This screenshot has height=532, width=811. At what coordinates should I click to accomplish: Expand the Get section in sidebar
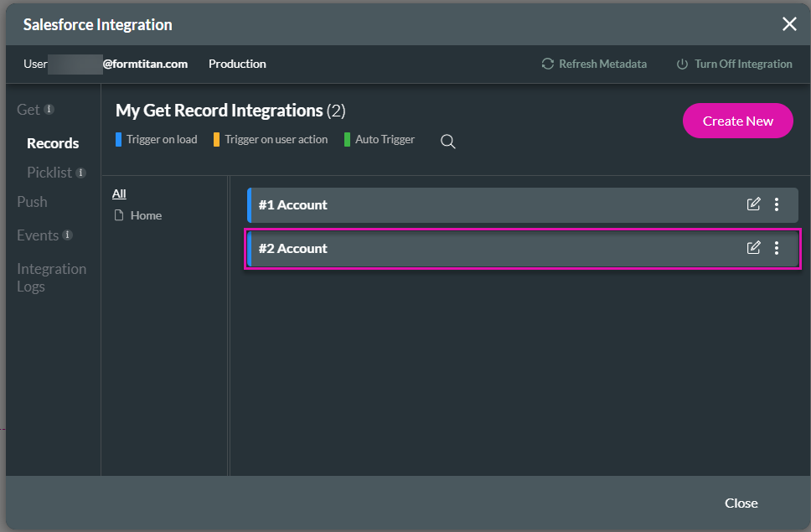pyautogui.click(x=30, y=109)
